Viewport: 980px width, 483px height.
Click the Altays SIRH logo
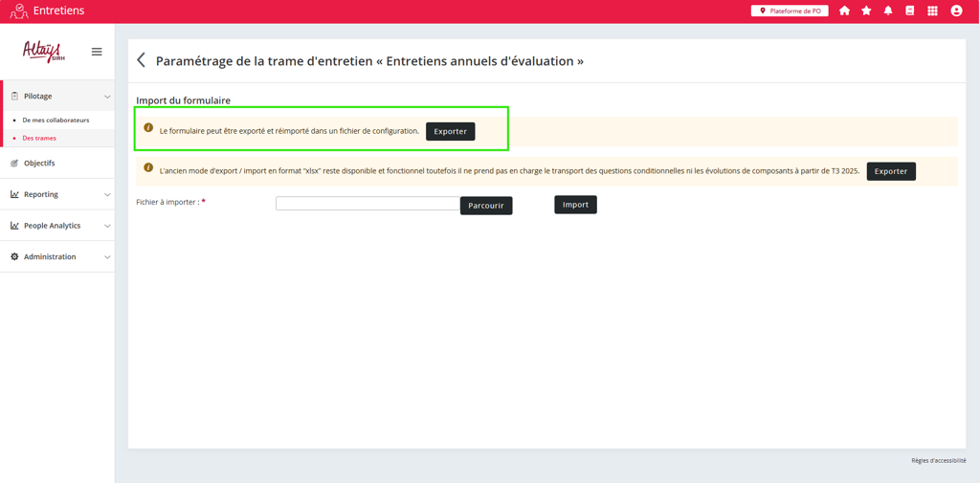click(43, 52)
